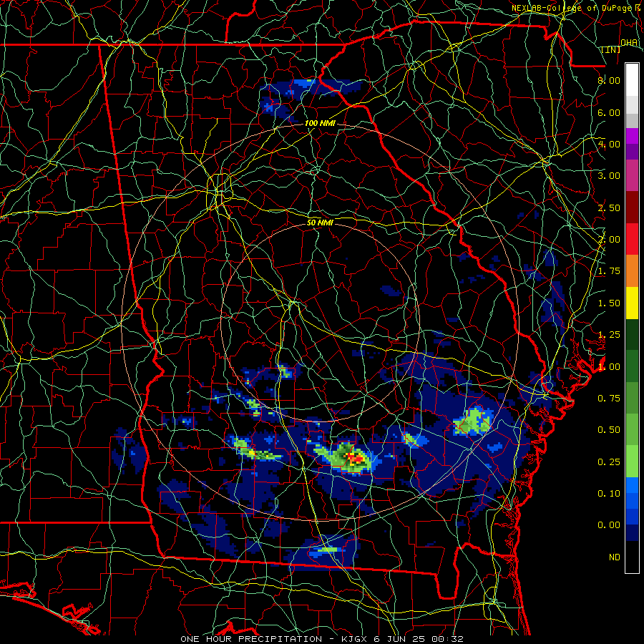Screen dimensions: 644x644
Task: Click the 0.10 legend value
Action: tap(609, 494)
